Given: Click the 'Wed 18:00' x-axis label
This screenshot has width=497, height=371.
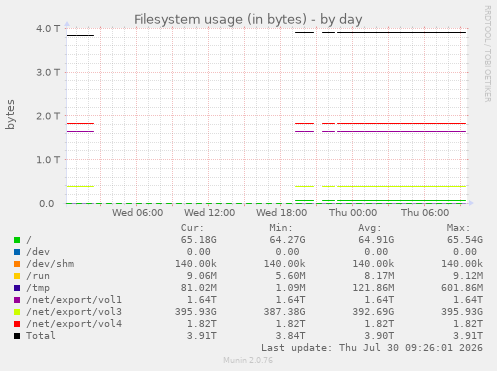Looking at the screenshot, I should 281,213.
